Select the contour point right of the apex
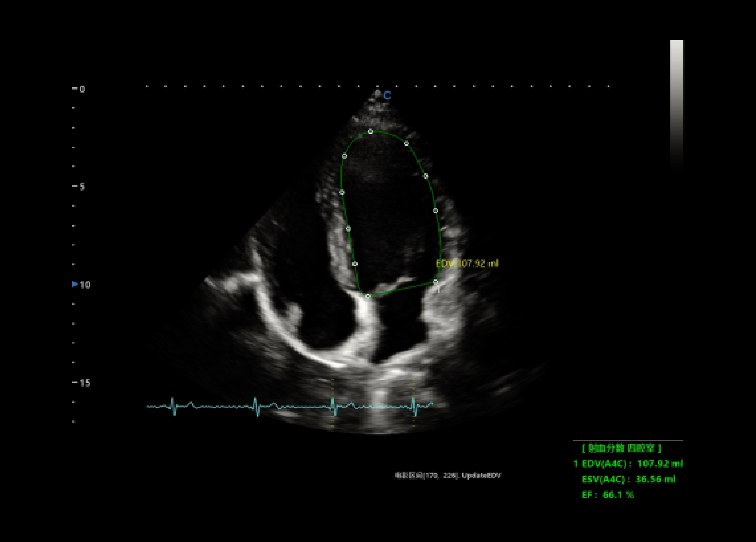Viewport: 756px width, 542px height. [406, 144]
